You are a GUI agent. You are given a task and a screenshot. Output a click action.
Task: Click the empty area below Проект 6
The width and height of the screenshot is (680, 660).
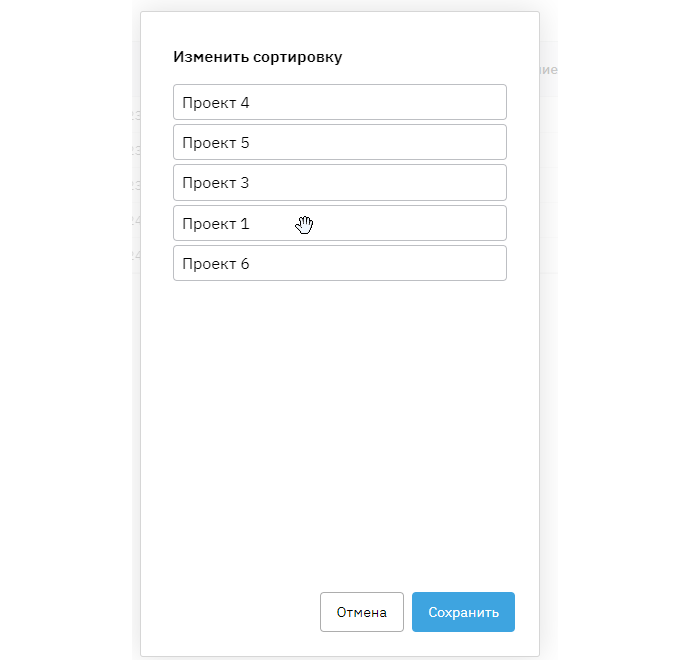click(x=340, y=420)
